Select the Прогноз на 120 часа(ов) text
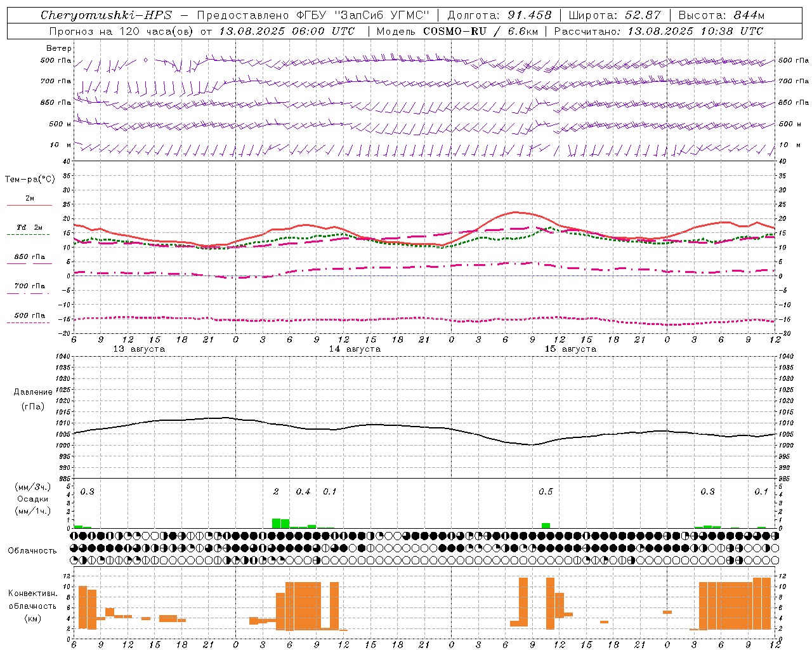This screenshot has height=650, width=812. [122, 31]
